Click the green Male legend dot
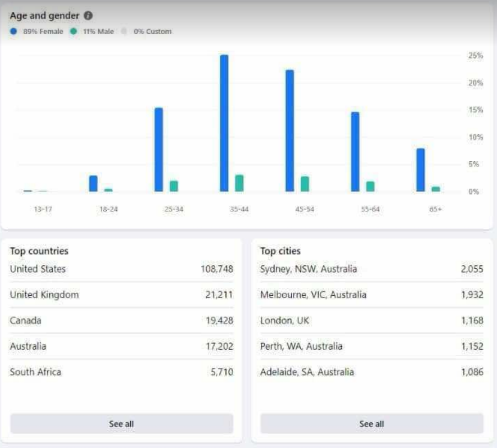This screenshot has width=497, height=448. 74,31
